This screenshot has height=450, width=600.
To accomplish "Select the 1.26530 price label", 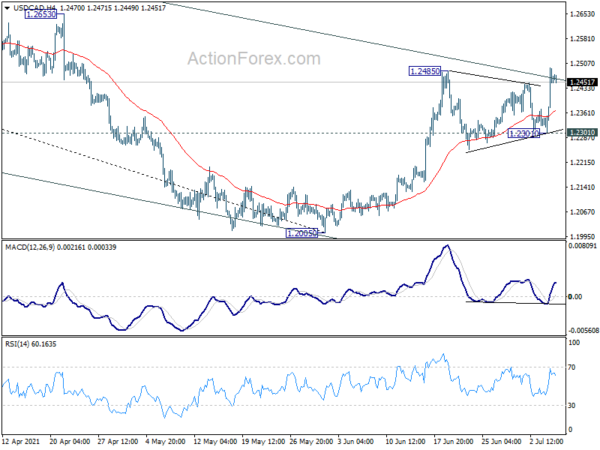I will coord(40,15).
